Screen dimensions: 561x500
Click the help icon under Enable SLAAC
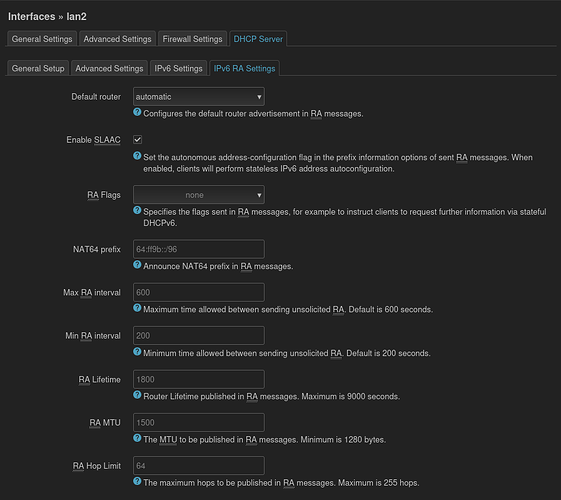click(137, 156)
